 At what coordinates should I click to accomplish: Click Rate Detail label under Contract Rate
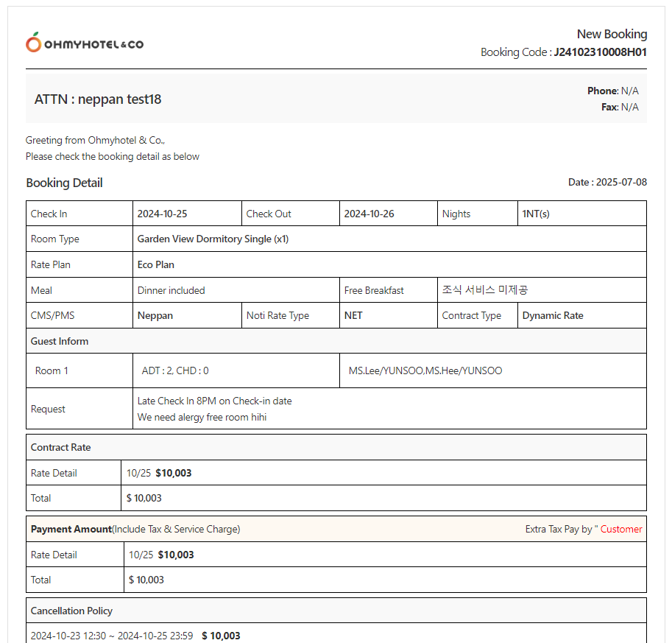point(54,473)
